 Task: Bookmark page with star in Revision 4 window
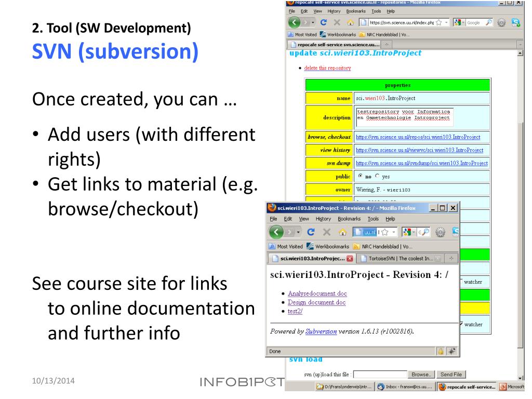pyautogui.click(x=384, y=232)
